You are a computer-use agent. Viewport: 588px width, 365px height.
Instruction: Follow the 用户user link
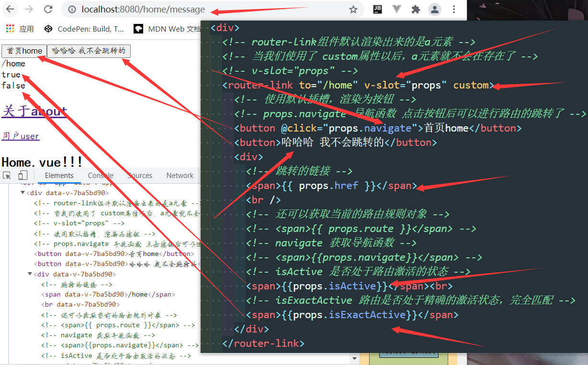[21, 136]
